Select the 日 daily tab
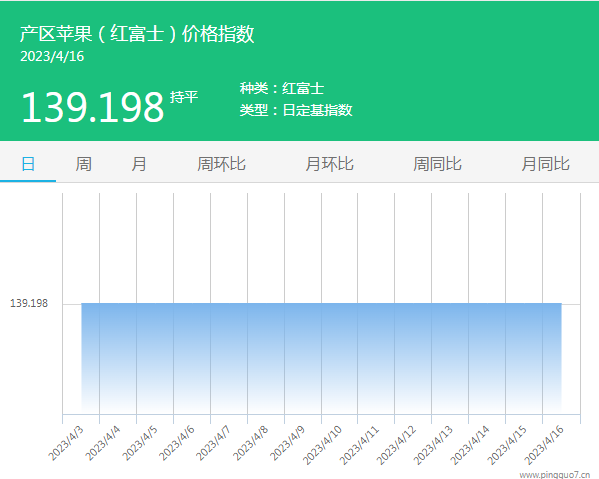The width and height of the screenshot is (599, 479). [x=28, y=164]
